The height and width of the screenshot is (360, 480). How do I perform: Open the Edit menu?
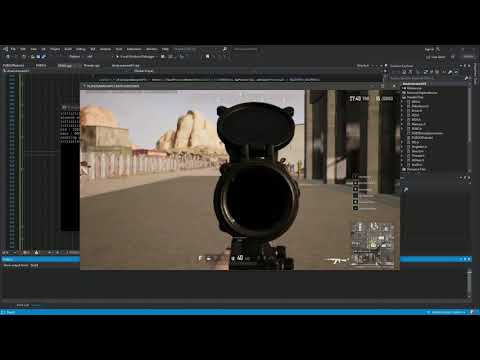point(23,49)
